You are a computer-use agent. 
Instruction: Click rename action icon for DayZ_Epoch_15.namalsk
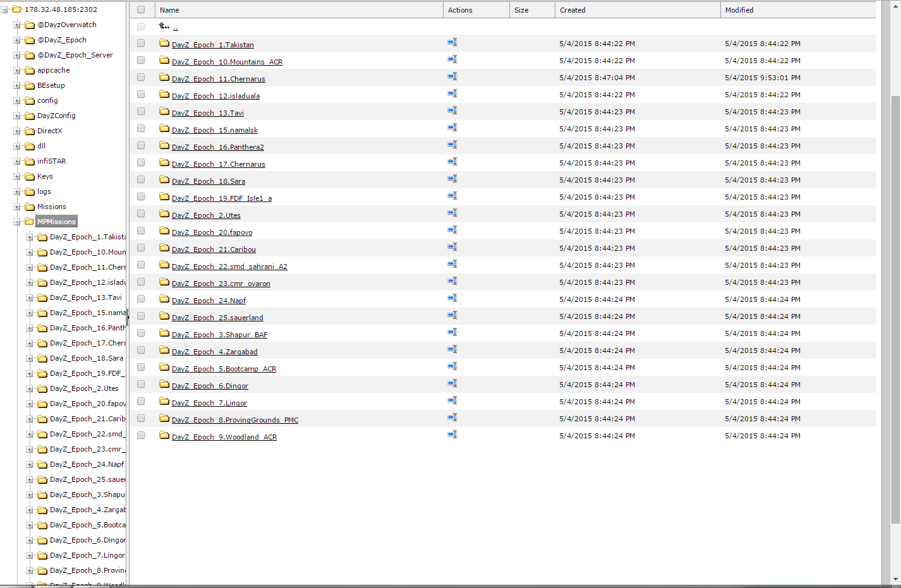452,128
